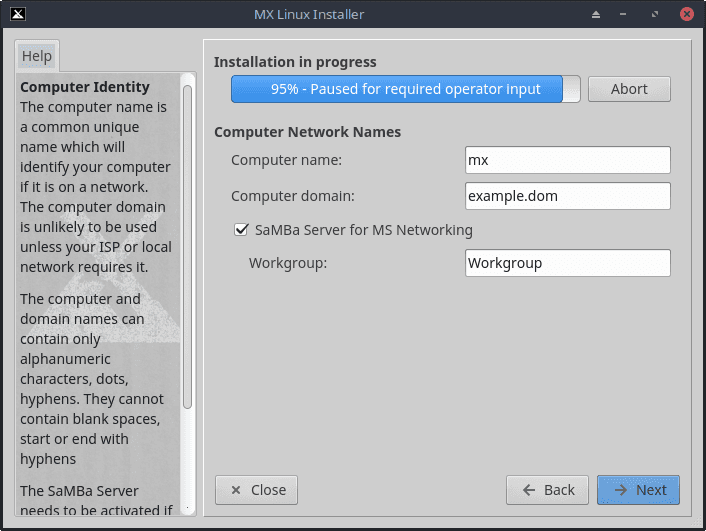Click the 'MX Linux Installer' title text

pos(309,14)
